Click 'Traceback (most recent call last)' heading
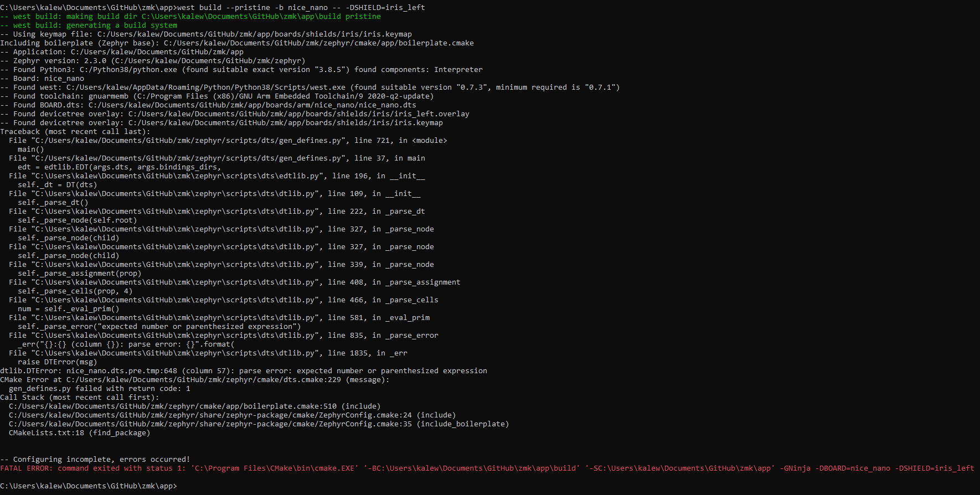Viewport: 980px width, 495px height. click(75, 131)
